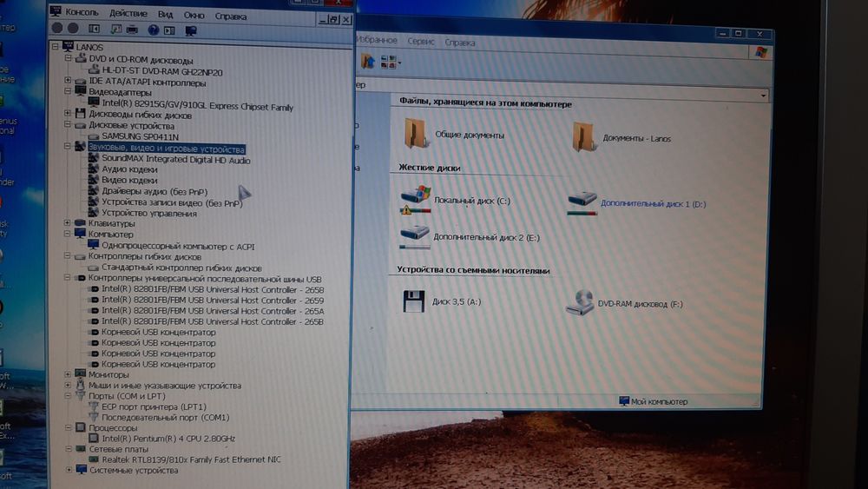
Task: Select Видео кодеки entry
Action: point(129,180)
